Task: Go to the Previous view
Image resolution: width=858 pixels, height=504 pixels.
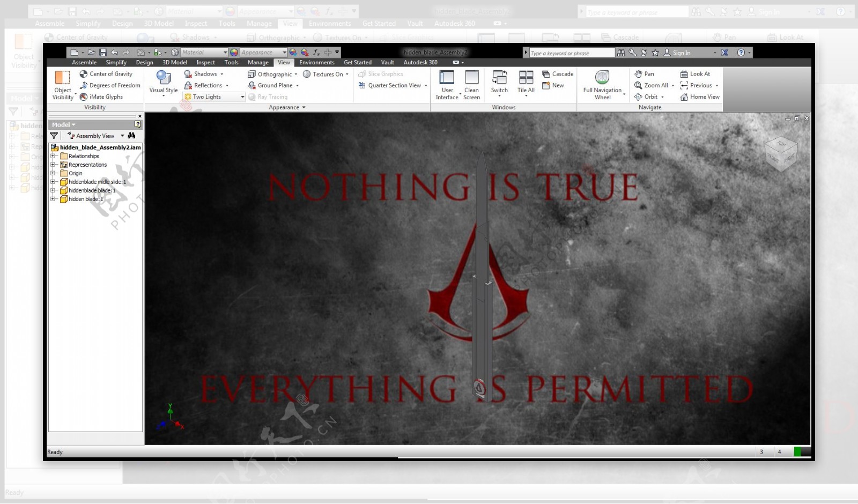Action: coord(696,85)
